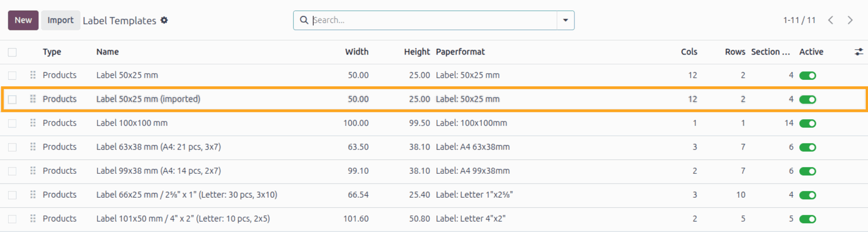Open the Label 50x25 mm record
The width and height of the screenshot is (868, 232).
(x=127, y=75)
